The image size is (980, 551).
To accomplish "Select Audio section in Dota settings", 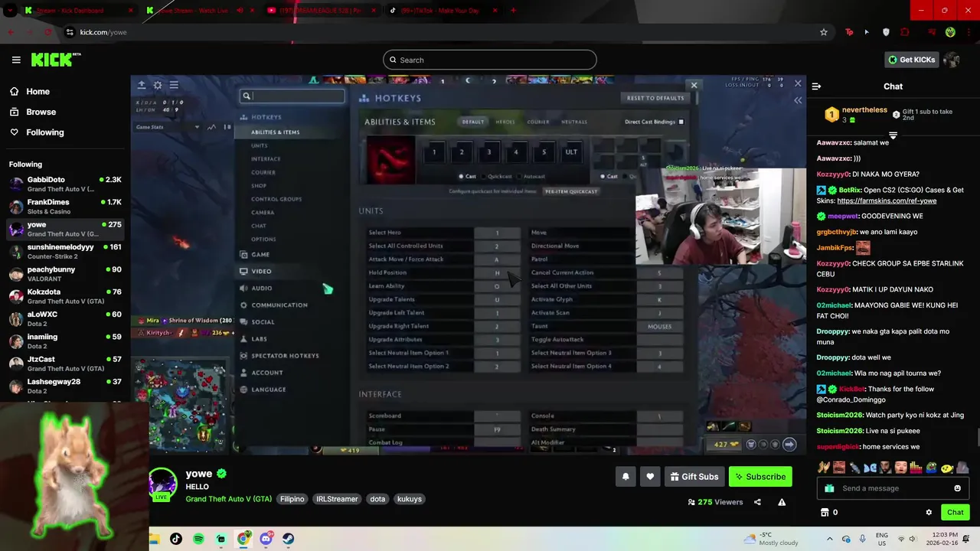I will (261, 288).
